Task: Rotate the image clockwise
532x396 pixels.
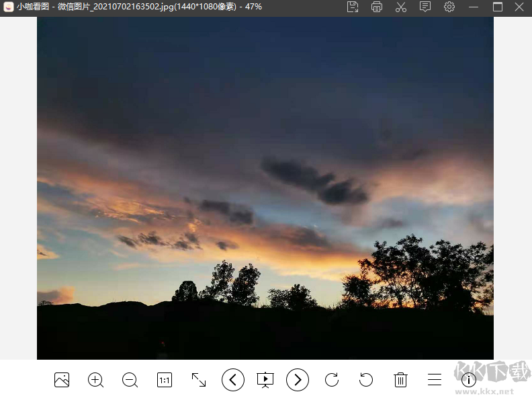Action: pyautogui.click(x=332, y=380)
